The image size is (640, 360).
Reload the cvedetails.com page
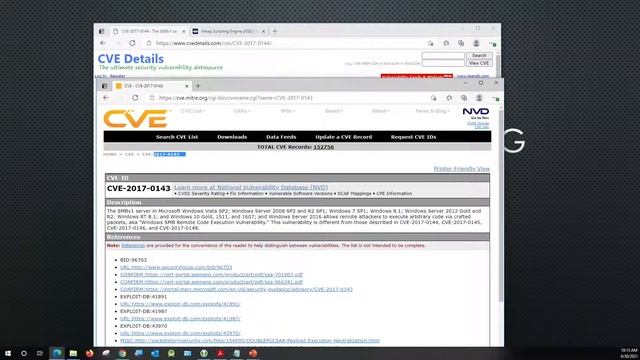[132, 43]
